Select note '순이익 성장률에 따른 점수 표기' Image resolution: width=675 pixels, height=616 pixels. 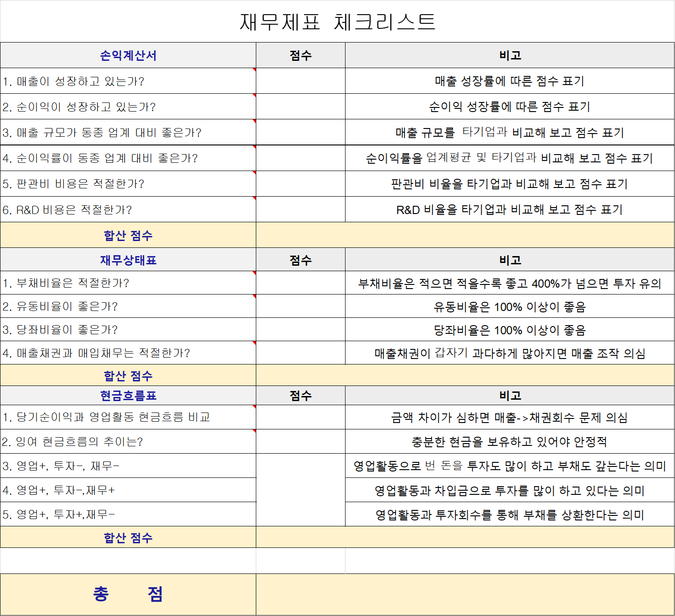point(510,107)
